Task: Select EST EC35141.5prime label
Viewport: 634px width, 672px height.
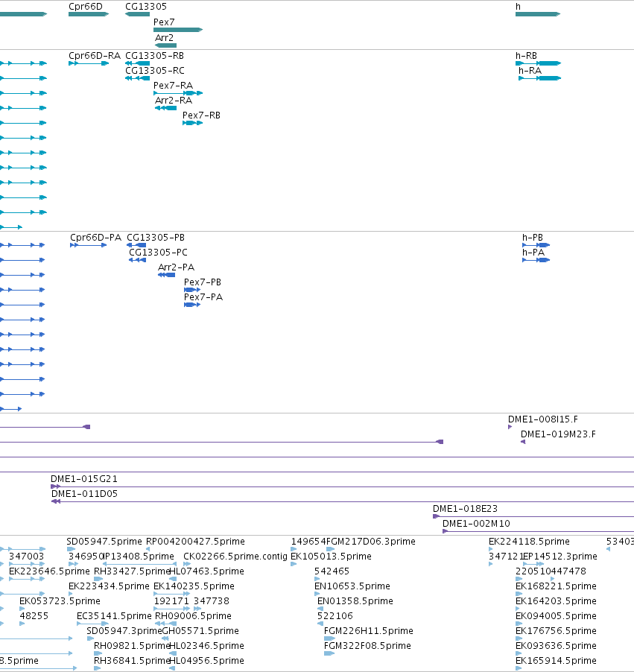Action: [x=114, y=616]
